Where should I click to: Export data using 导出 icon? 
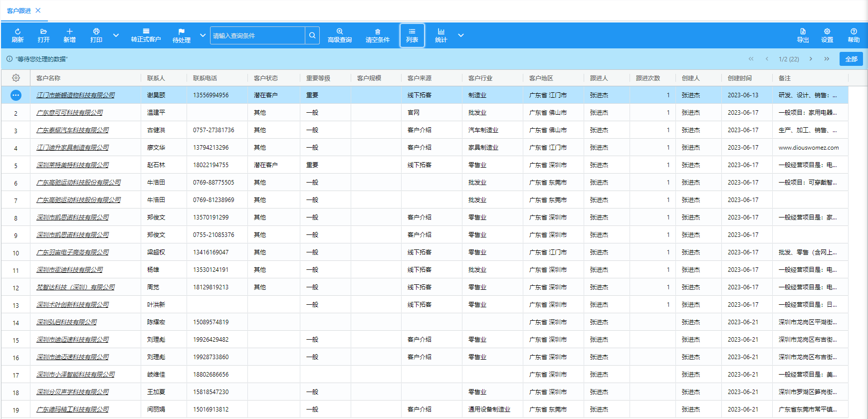point(803,35)
